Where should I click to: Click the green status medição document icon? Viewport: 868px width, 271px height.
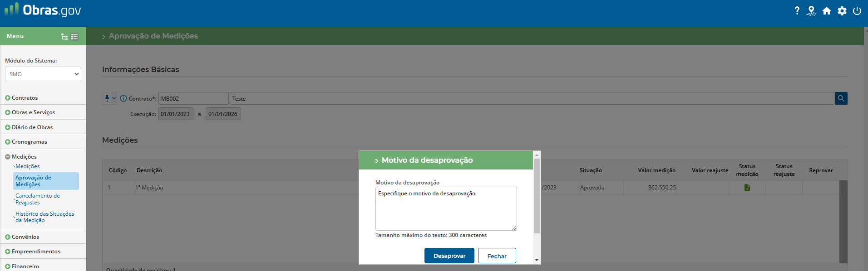tap(747, 188)
